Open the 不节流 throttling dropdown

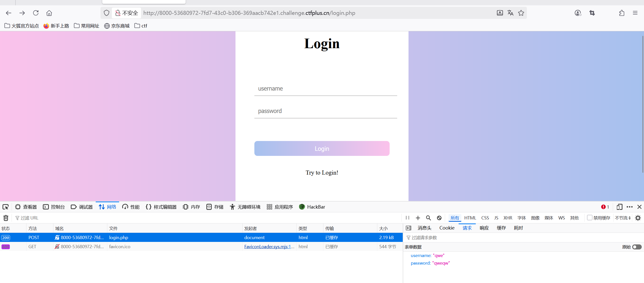click(623, 218)
